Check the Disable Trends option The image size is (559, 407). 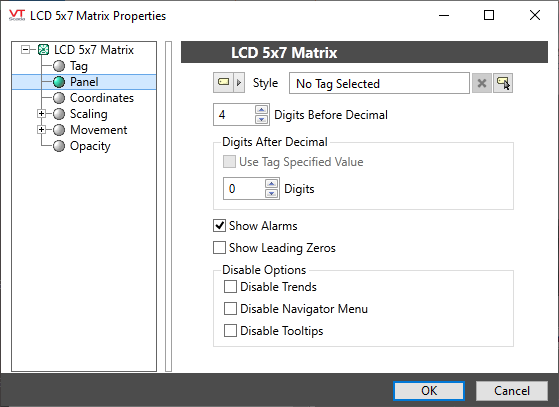(230, 287)
